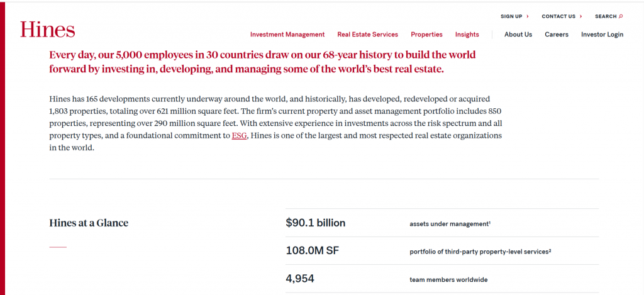Open the Investment Management menu
Viewport: 644px width, 295px height.
287,35
